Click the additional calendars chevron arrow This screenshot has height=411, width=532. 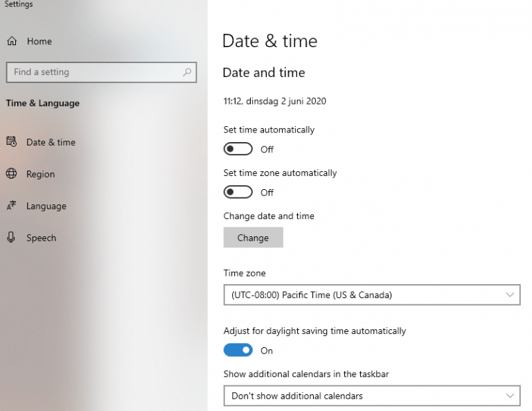[510, 396]
